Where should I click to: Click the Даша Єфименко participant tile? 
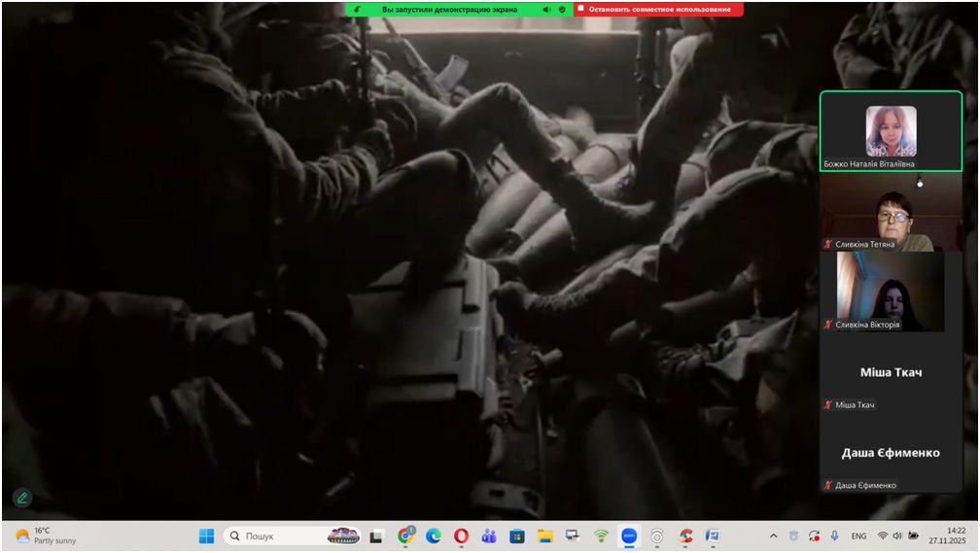[891, 453]
